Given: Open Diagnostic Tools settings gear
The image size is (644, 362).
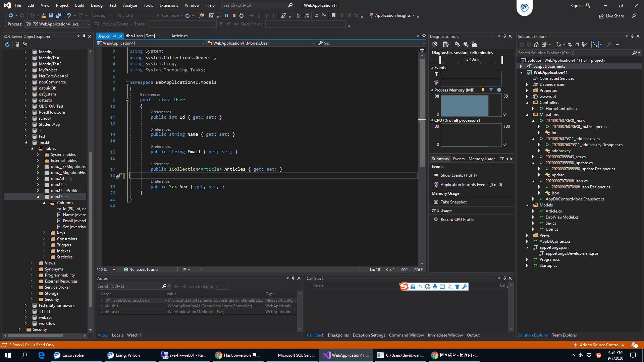Looking at the screenshot, I should 435,44.
